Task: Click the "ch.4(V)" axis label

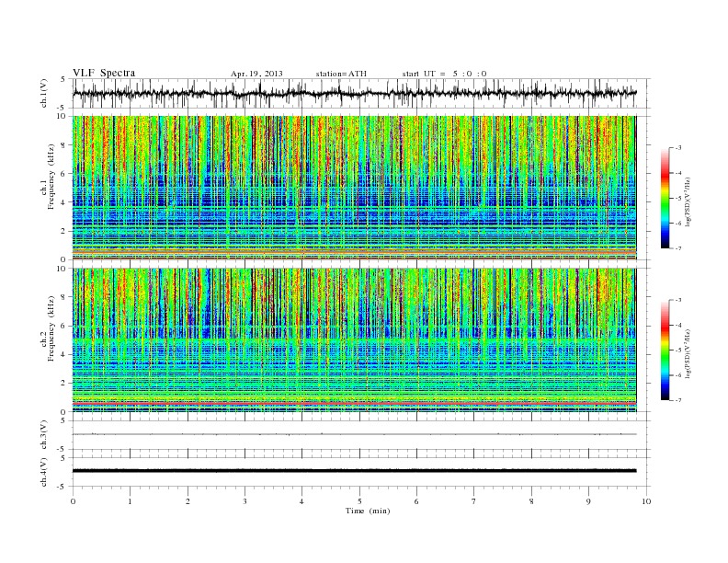Action: pos(44,472)
